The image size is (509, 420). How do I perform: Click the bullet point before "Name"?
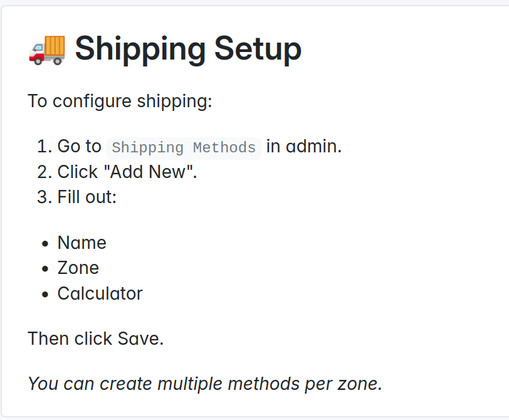(45, 243)
